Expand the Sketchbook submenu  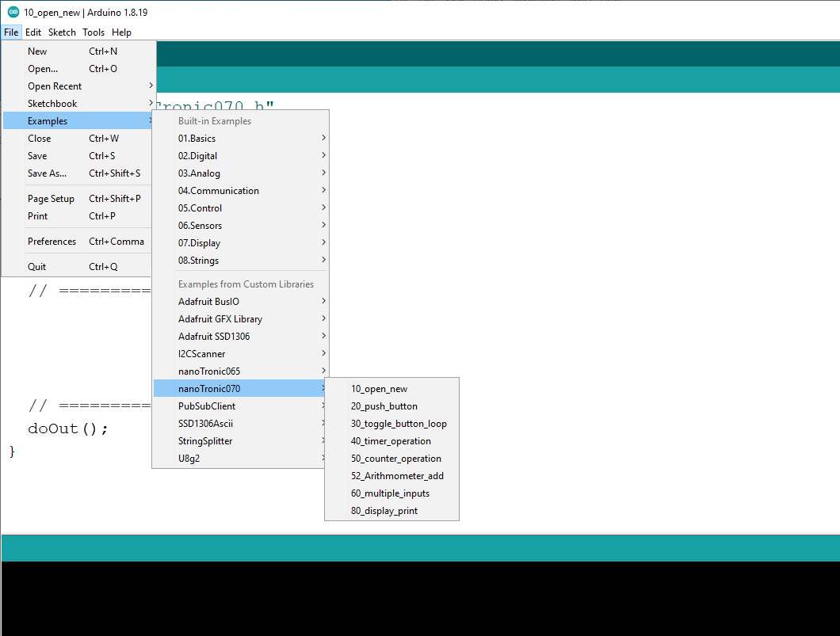point(52,104)
